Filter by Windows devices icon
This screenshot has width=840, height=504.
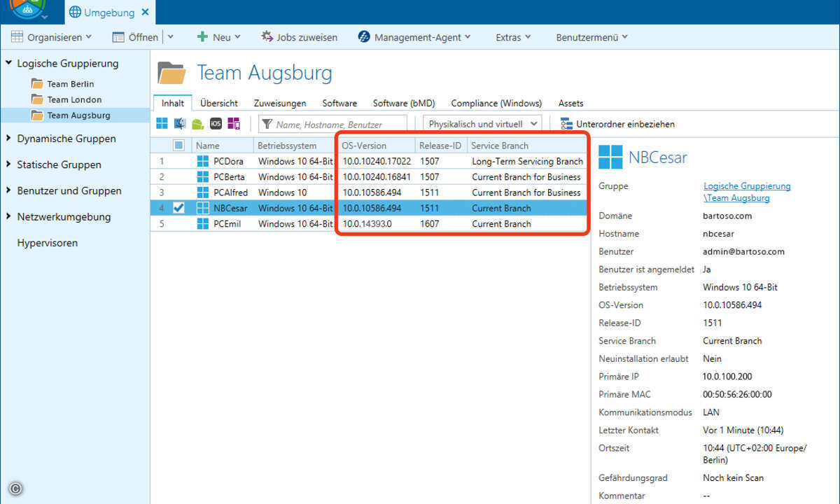tap(162, 124)
